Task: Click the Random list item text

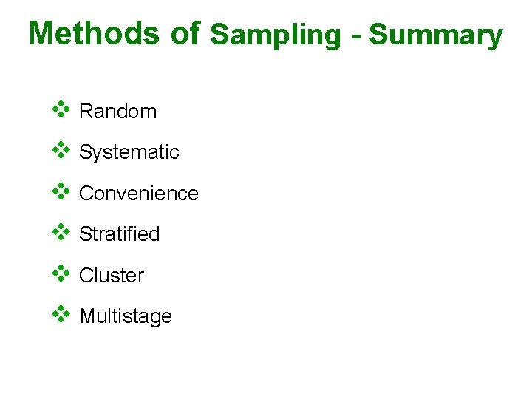Action: [x=117, y=112]
